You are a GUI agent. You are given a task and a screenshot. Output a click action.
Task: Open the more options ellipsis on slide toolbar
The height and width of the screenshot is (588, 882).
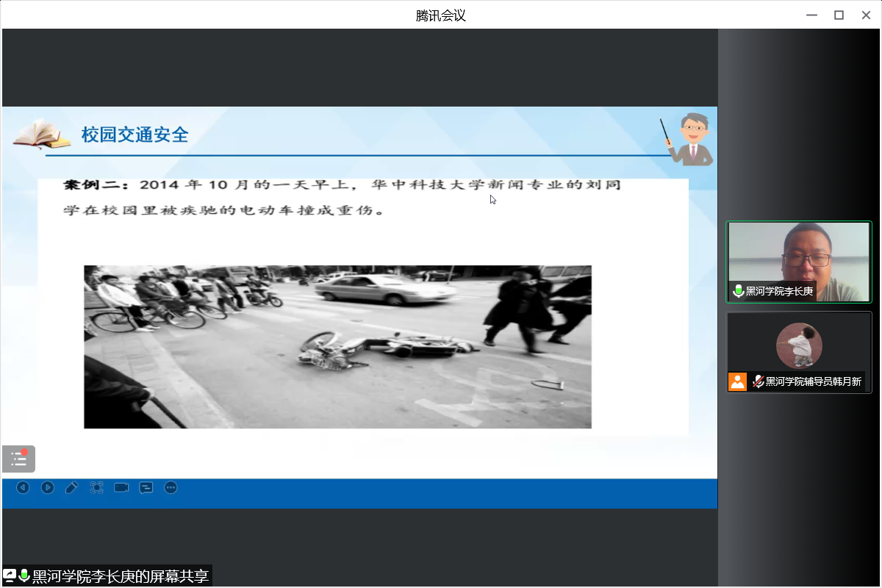click(171, 487)
